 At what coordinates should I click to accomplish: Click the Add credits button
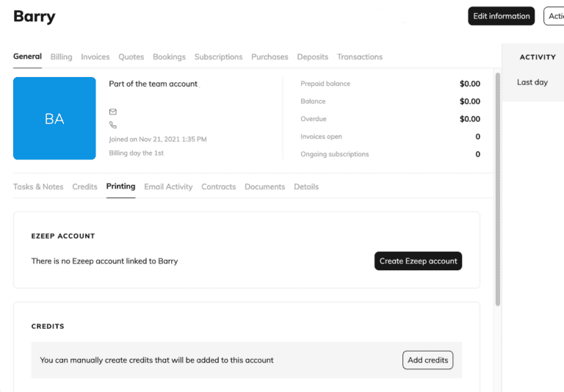[427, 360]
